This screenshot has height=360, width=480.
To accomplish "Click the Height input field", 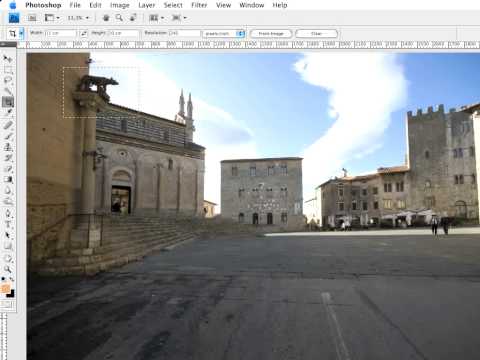I will click(x=123, y=33).
